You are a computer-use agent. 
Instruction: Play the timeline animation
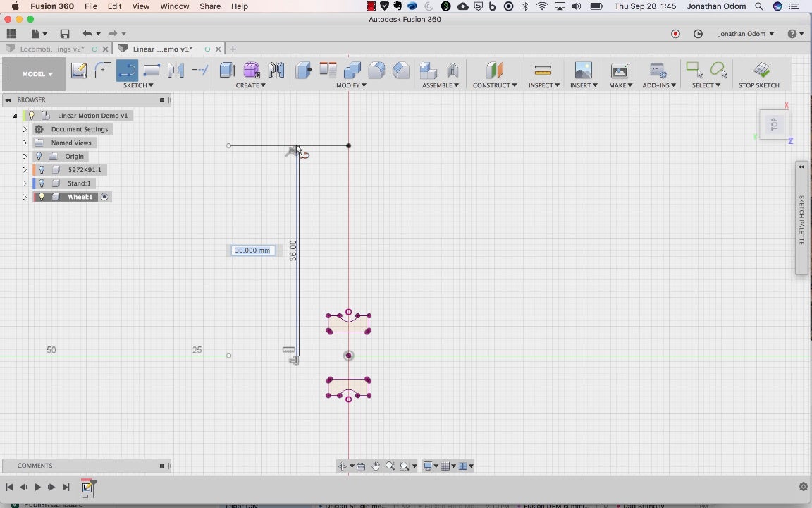37,487
